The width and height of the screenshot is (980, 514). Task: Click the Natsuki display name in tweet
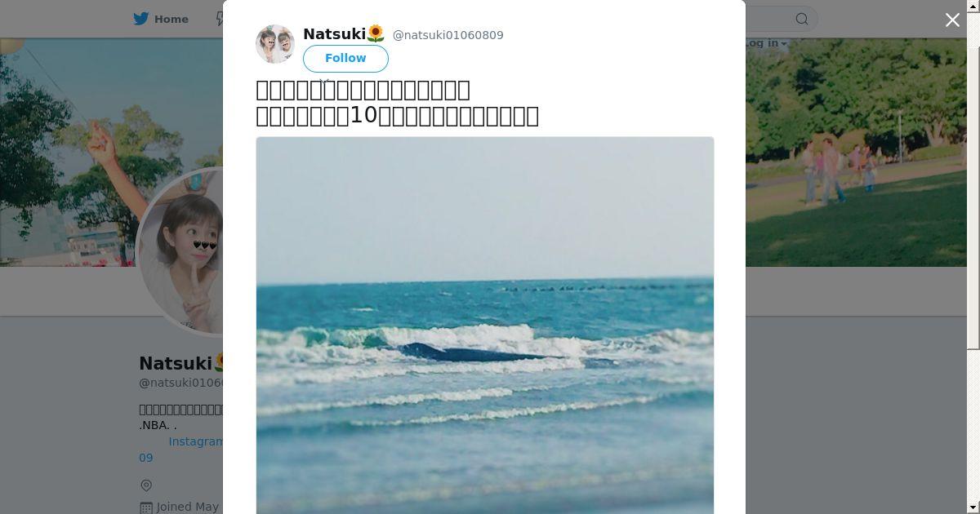[334, 34]
